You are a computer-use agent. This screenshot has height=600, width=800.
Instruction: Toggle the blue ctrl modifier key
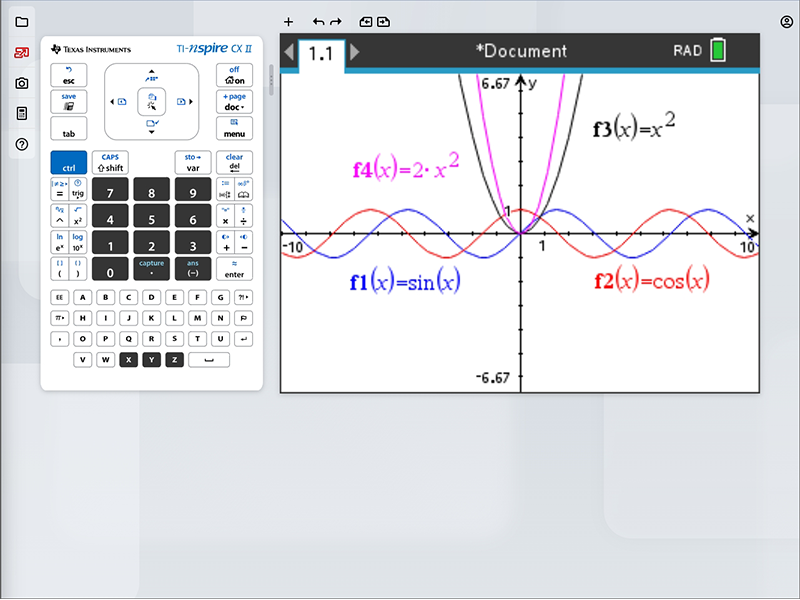[69, 163]
